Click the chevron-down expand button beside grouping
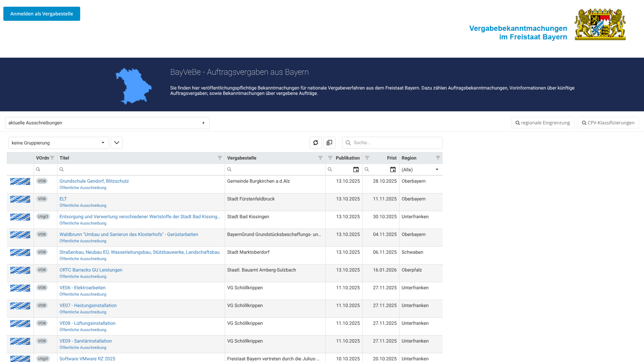This screenshot has width=644, height=362. (x=117, y=143)
